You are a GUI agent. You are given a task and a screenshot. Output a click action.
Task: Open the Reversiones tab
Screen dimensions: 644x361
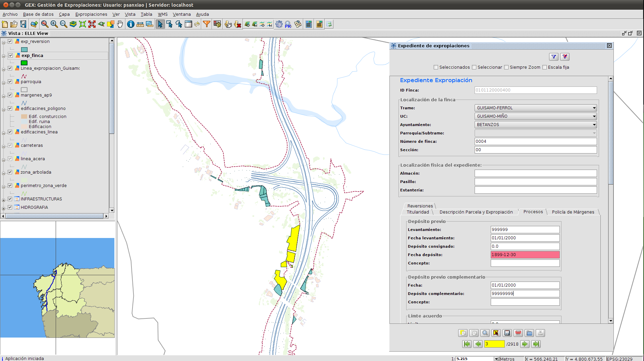[x=420, y=206]
